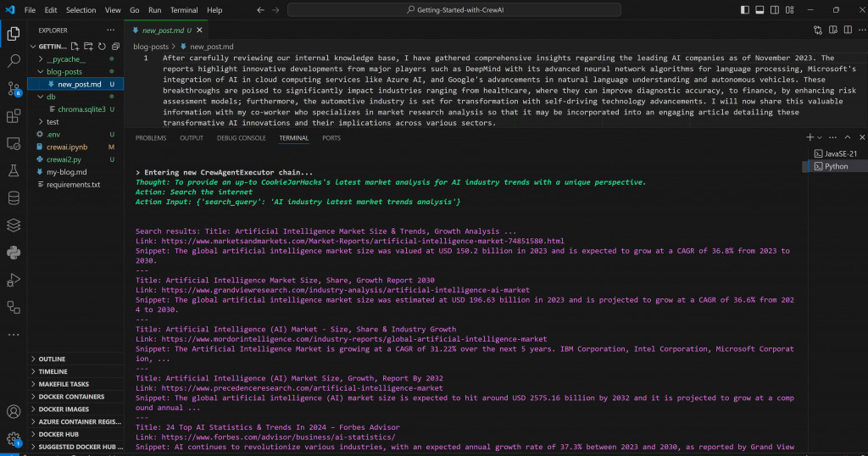Open the stacked layers icon in activity bar
The height and width of the screenshot is (456, 868).
click(14, 225)
